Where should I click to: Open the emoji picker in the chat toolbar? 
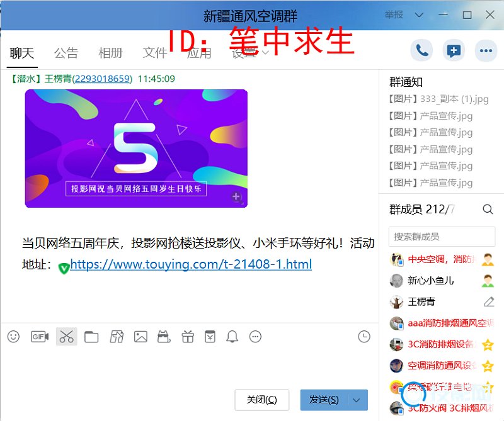tap(13, 337)
